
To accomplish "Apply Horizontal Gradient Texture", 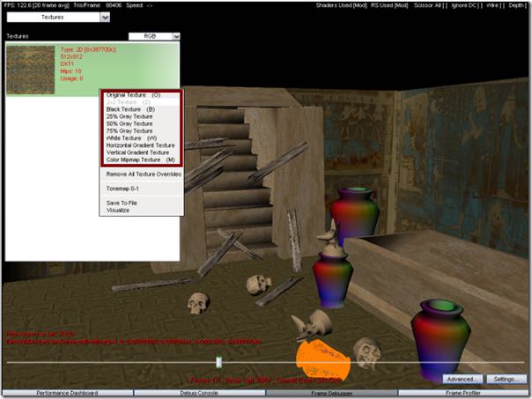I will (x=137, y=145).
